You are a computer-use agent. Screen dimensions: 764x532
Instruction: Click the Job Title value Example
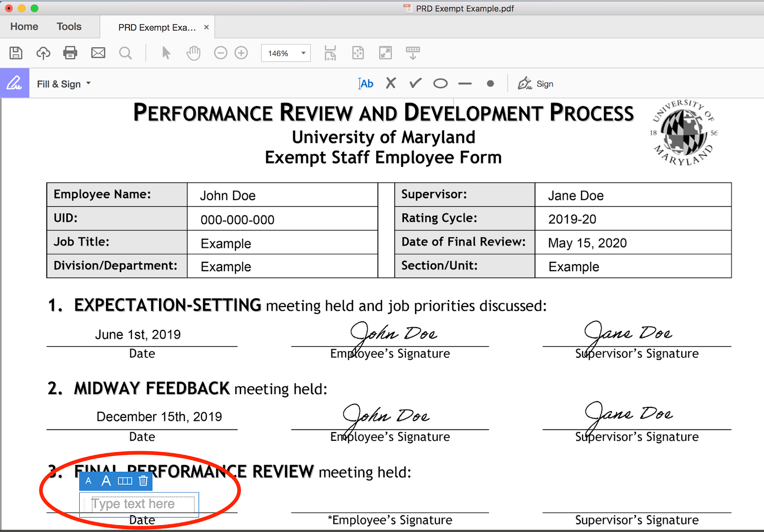(x=226, y=244)
